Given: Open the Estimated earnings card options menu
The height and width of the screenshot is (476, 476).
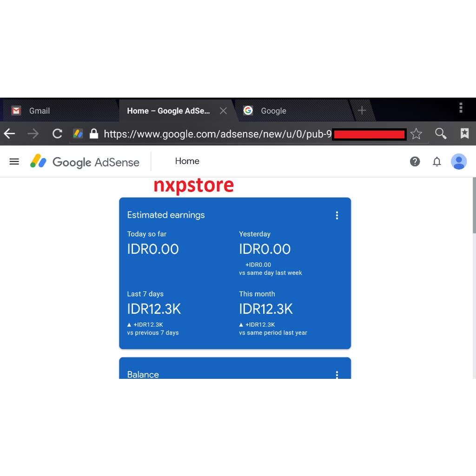Looking at the screenshot, I should [x=337, y=215].
